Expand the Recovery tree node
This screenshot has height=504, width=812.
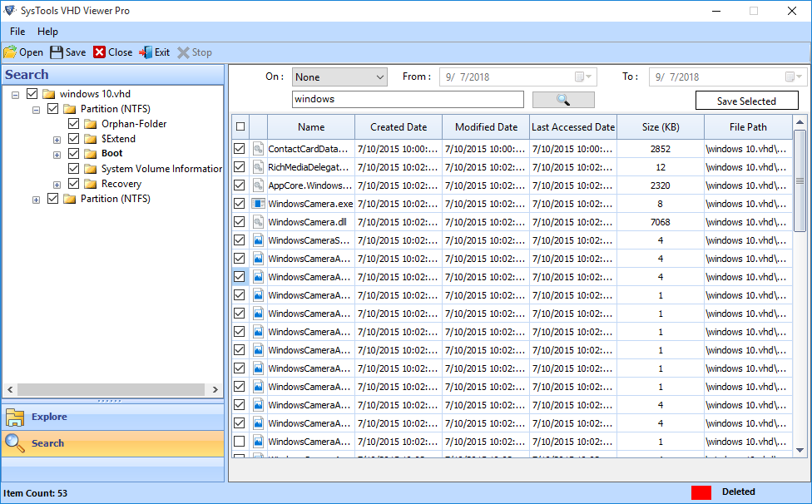click(57, 185)
